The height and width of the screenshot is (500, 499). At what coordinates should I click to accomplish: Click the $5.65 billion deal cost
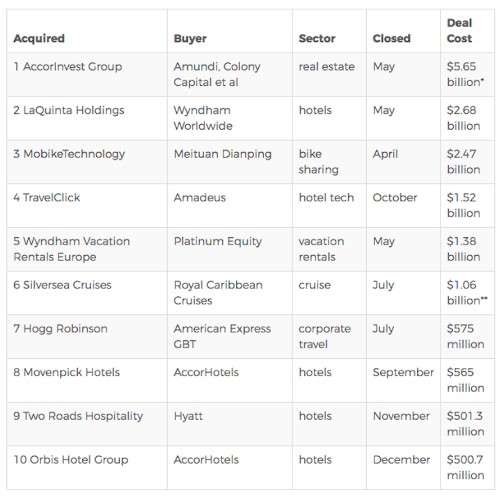tap(465, 74)
